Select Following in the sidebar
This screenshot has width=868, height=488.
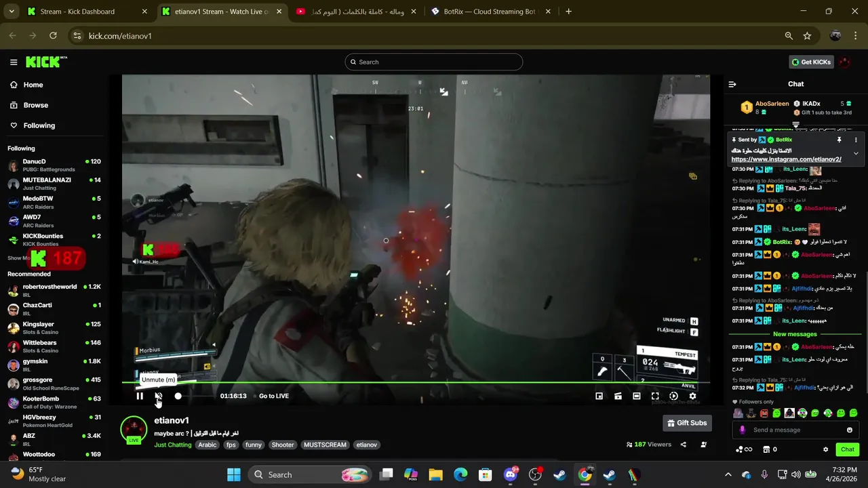point(39,125)
